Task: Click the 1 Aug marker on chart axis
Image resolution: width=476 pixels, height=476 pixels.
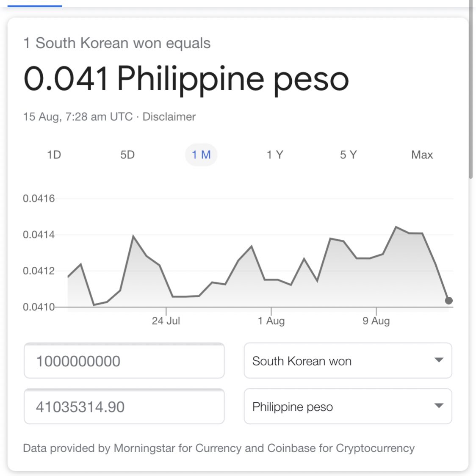Action: [x=271, y=321]
